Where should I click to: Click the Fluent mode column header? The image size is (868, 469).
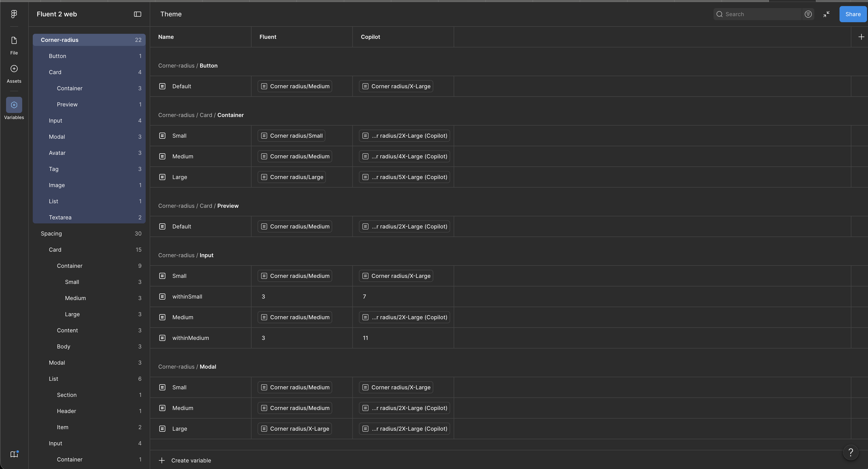pyautogui.click(x=302, y=37)
